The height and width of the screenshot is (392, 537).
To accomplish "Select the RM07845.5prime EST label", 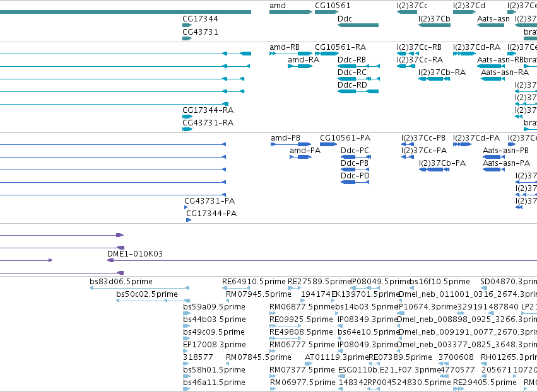I will click(259, 357).
